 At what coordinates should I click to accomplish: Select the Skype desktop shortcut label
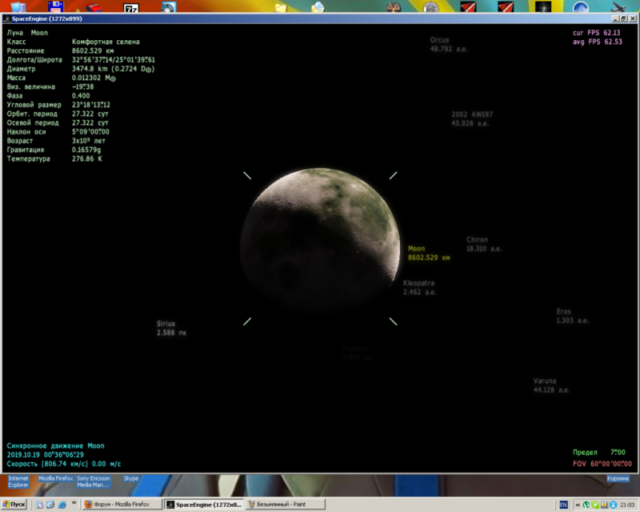tap(131, 478)
